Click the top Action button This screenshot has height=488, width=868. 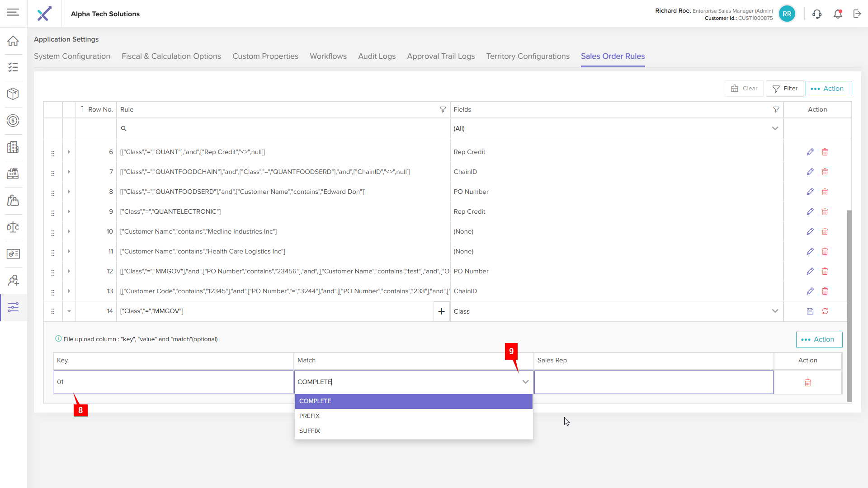[828, 89]
